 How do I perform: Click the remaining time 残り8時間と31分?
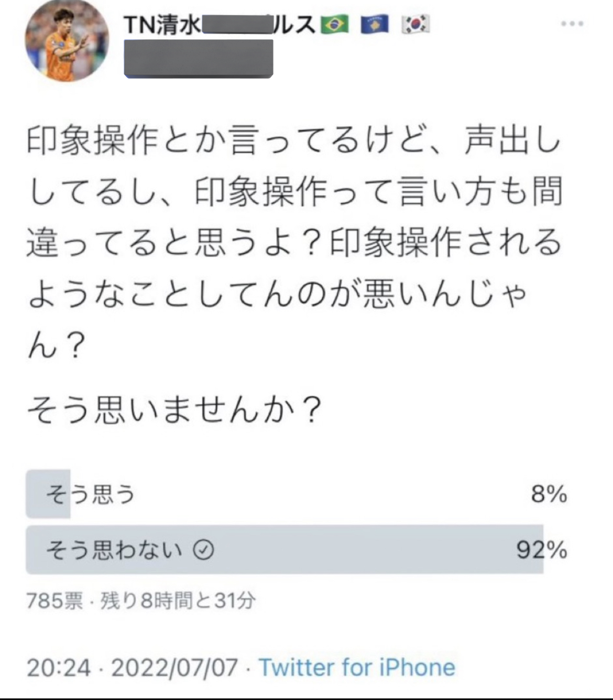178,601
